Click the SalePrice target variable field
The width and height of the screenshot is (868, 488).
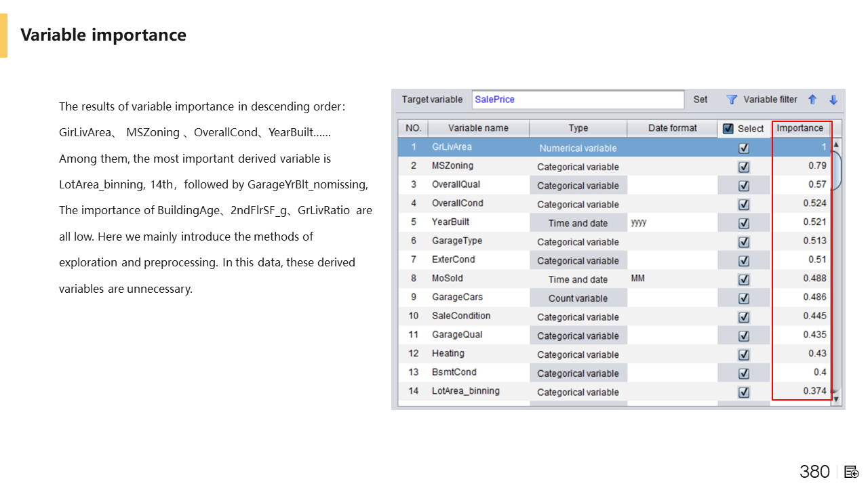click(x=577, y=100)
